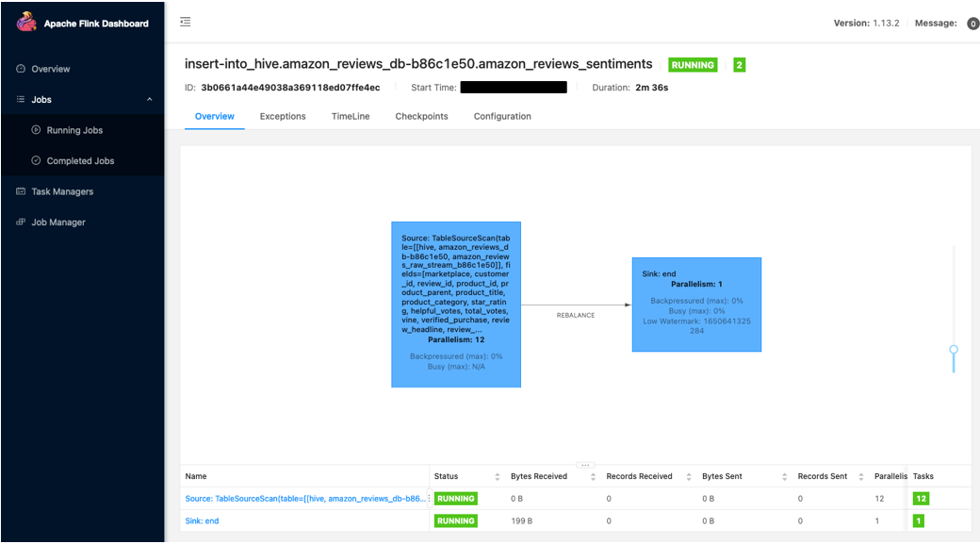Click the green Tasks badge 12
This screenshot has width=980, height=544.
tap(921, 499)
